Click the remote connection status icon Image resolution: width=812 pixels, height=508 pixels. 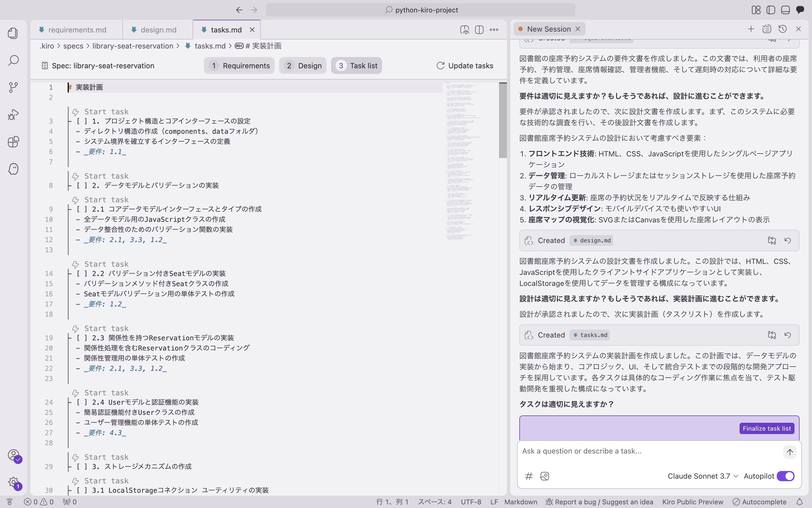(x=9, y=502)
